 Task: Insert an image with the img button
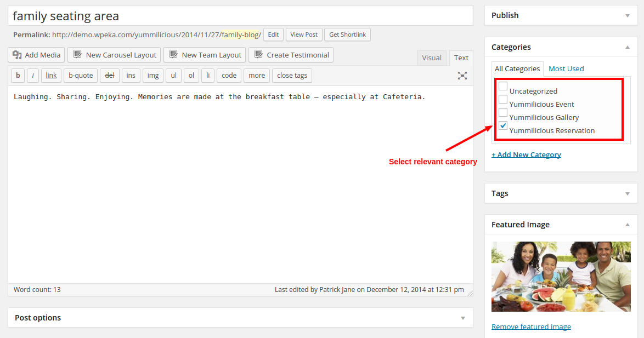(x=153, y=76)
